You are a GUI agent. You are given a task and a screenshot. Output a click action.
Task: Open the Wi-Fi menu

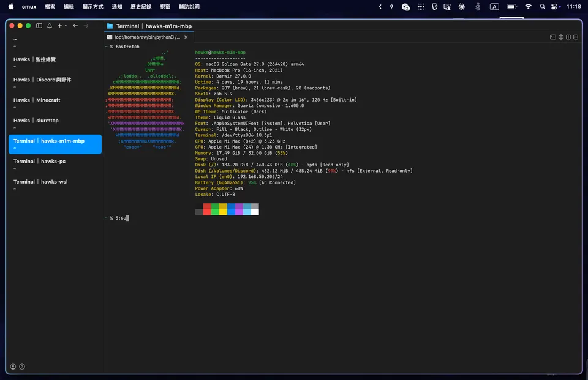pos(528,7)
